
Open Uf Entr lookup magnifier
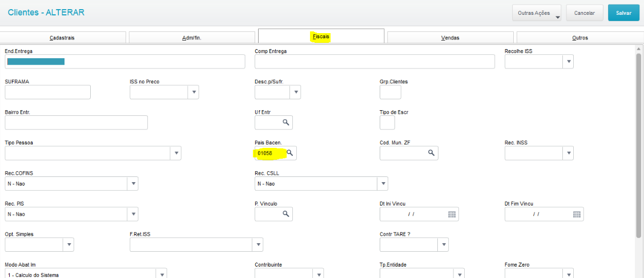coord(286,122)
